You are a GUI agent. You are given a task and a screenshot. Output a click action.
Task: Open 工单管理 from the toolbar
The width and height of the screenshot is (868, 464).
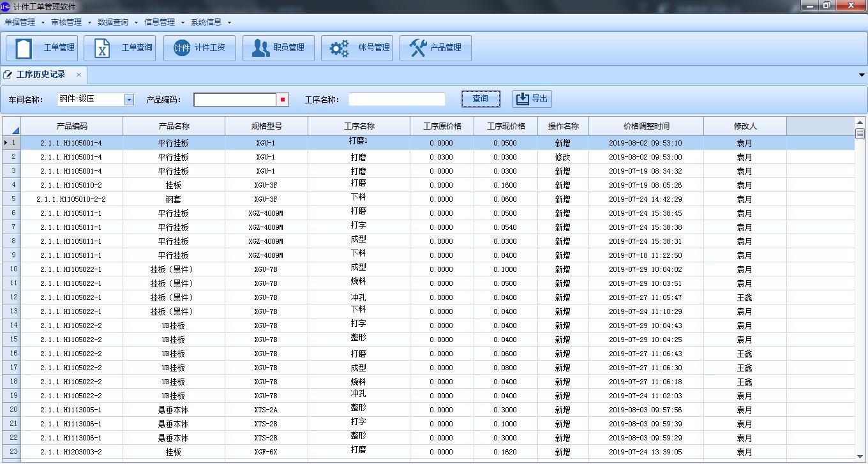click(41, 48)
